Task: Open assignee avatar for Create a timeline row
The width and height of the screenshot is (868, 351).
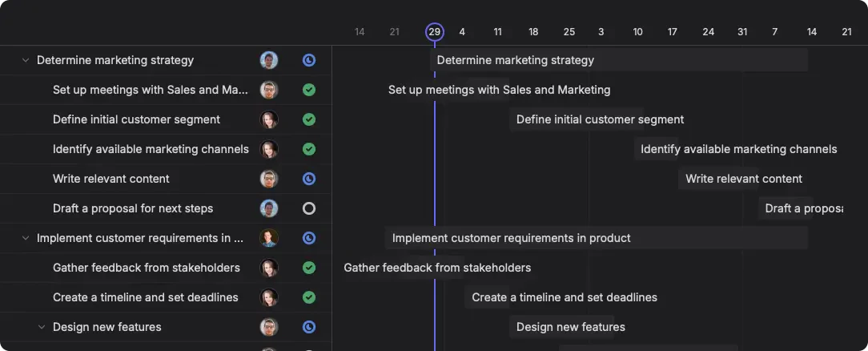Action: [x=269, y=297]
